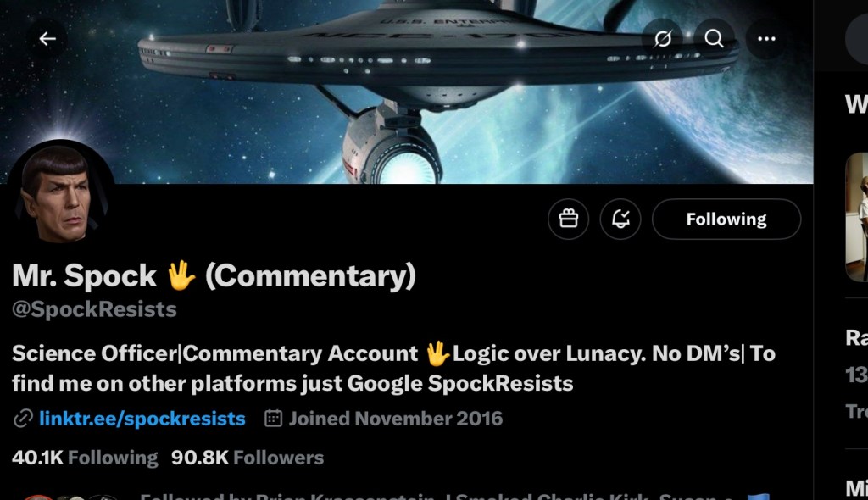
Task: View the 90.8K Followers list
Action: [248, 458]
